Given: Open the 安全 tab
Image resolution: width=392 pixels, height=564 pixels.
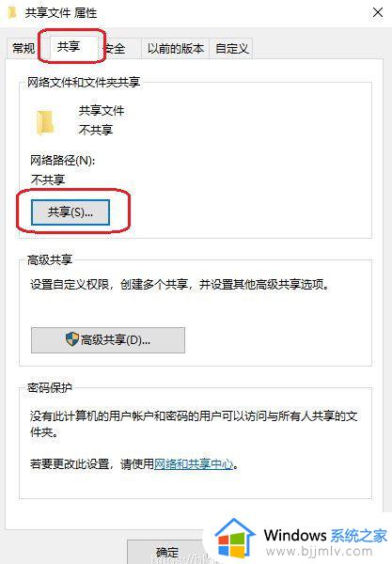Looking at the screenshot, I should pyautogui.click(x=116, y=48).
